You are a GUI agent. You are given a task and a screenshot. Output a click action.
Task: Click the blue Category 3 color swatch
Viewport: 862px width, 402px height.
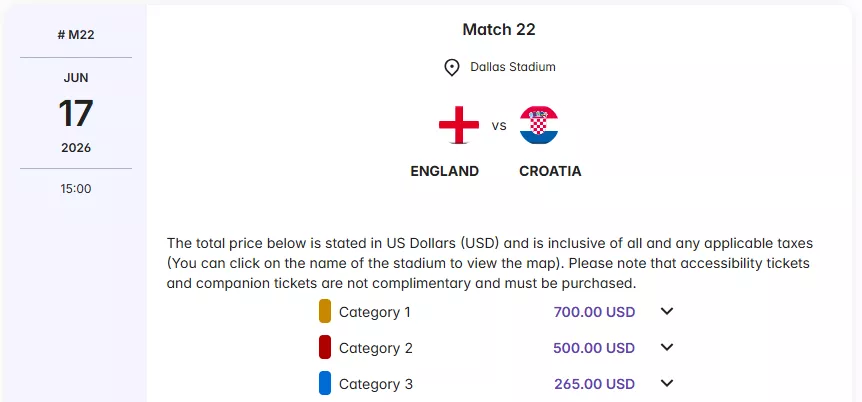pyautogui.click(x=325, y=383)
